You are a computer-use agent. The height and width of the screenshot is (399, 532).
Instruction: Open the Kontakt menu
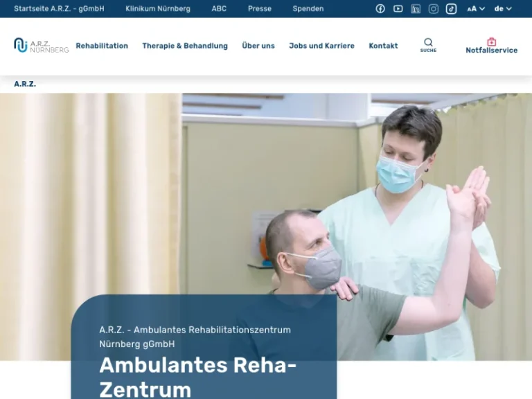click(383, 46)
